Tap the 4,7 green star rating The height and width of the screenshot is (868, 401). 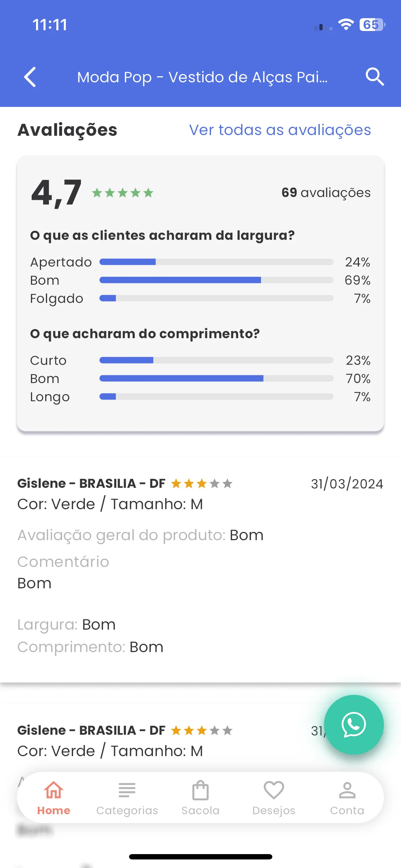pos(123,193)
